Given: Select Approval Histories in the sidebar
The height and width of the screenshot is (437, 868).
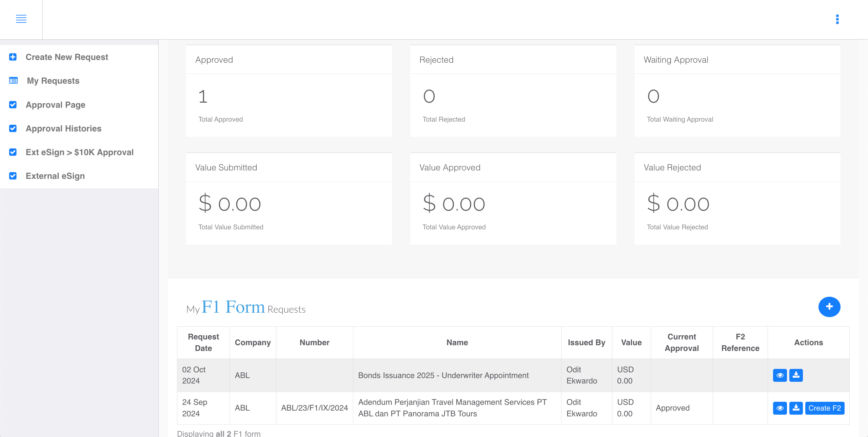Looking at the screenshot, I should click(x=63, y=128).
